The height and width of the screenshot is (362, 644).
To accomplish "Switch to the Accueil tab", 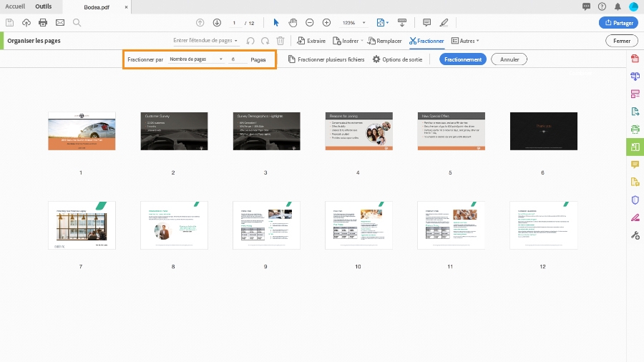I will tap(15, 6).
